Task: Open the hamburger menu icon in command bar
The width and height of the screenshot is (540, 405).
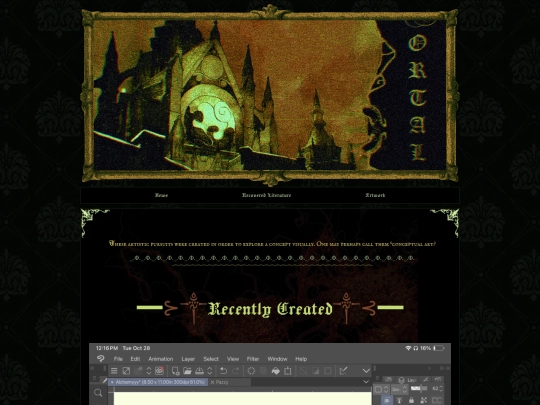Action: coord(114,371)
